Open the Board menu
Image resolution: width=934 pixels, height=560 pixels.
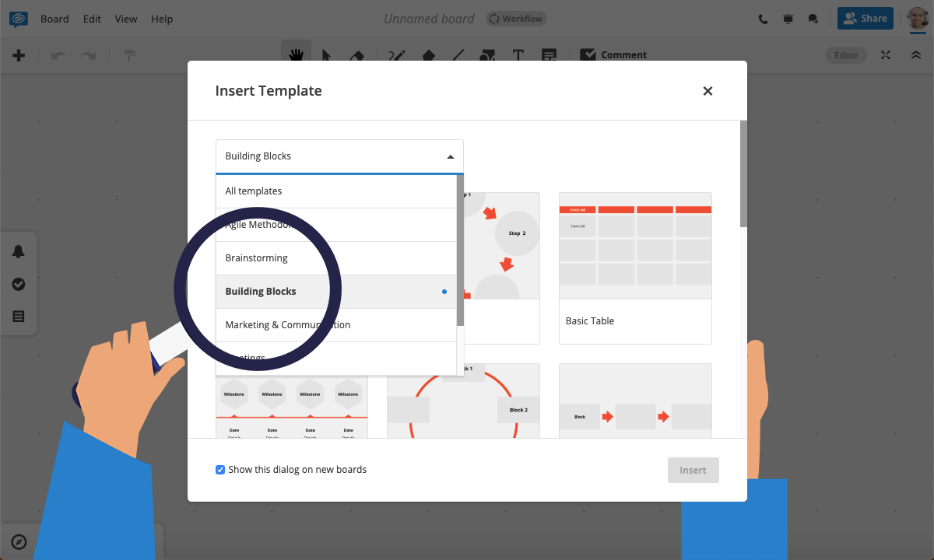pyautogui.click(x=54, y=19)
